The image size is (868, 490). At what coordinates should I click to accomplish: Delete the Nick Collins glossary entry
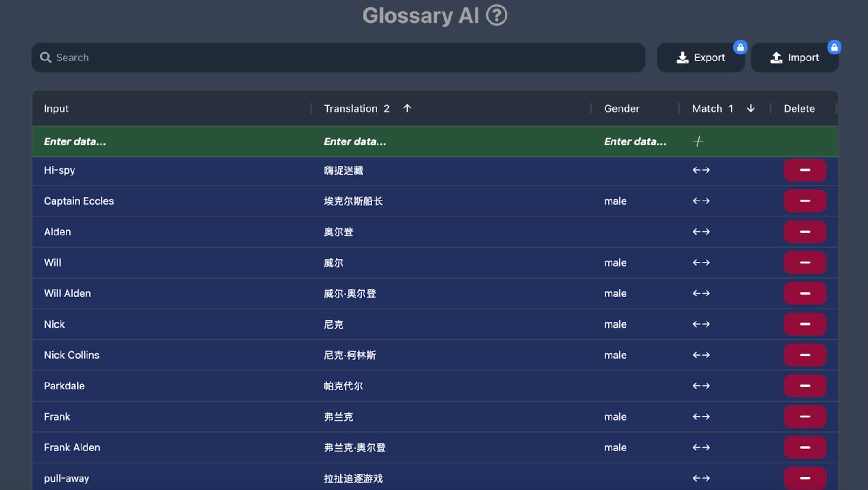805,355
